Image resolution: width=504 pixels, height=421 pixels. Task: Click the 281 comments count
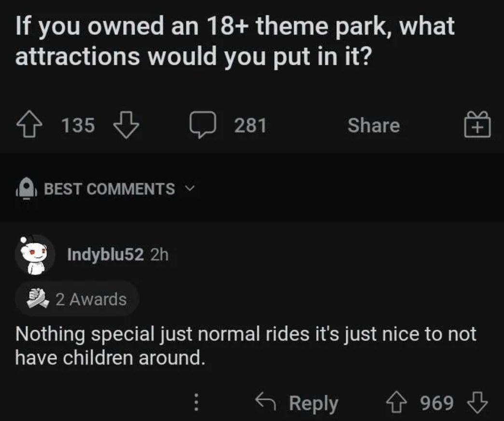pos(250,126)
